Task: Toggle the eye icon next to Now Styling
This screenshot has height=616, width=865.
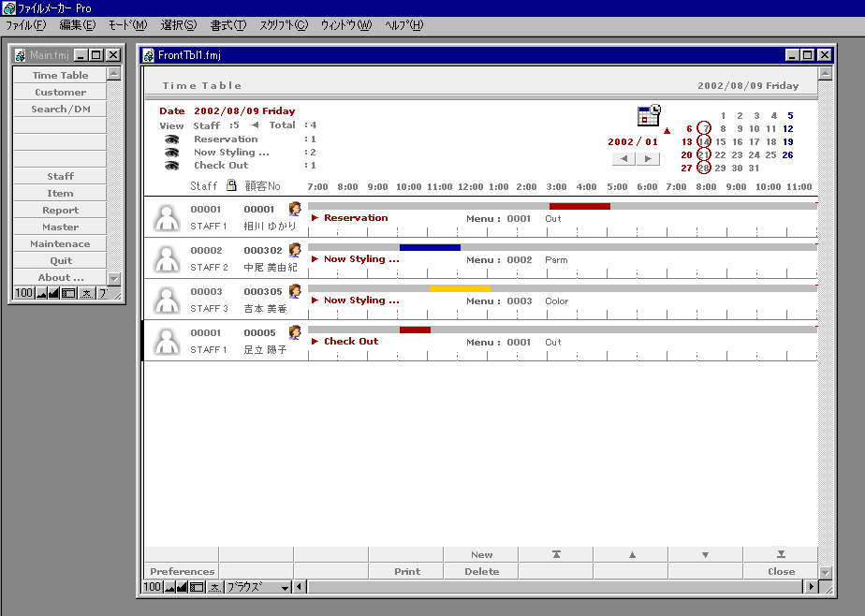Action: [x=171, y=153]
